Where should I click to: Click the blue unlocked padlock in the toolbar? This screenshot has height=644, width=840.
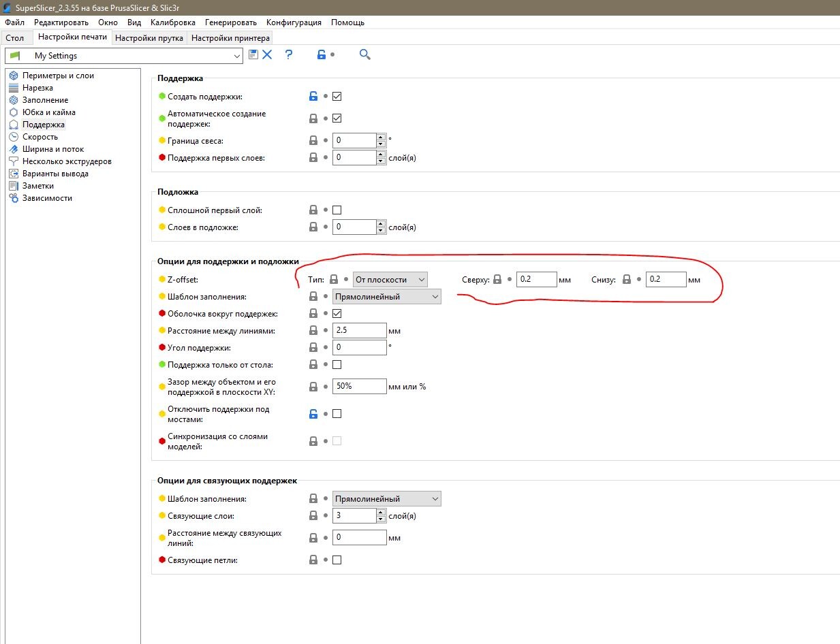(x=322, y=54)
